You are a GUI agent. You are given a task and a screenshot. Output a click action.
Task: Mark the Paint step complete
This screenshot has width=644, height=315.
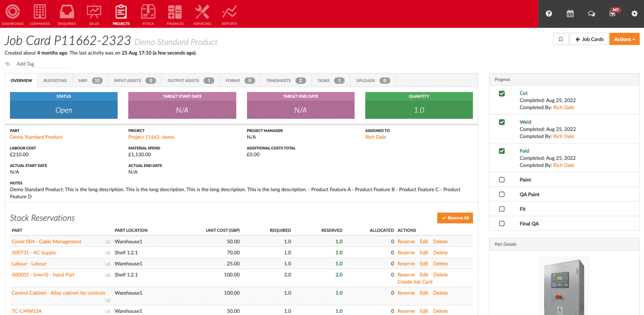coord(502,180)
